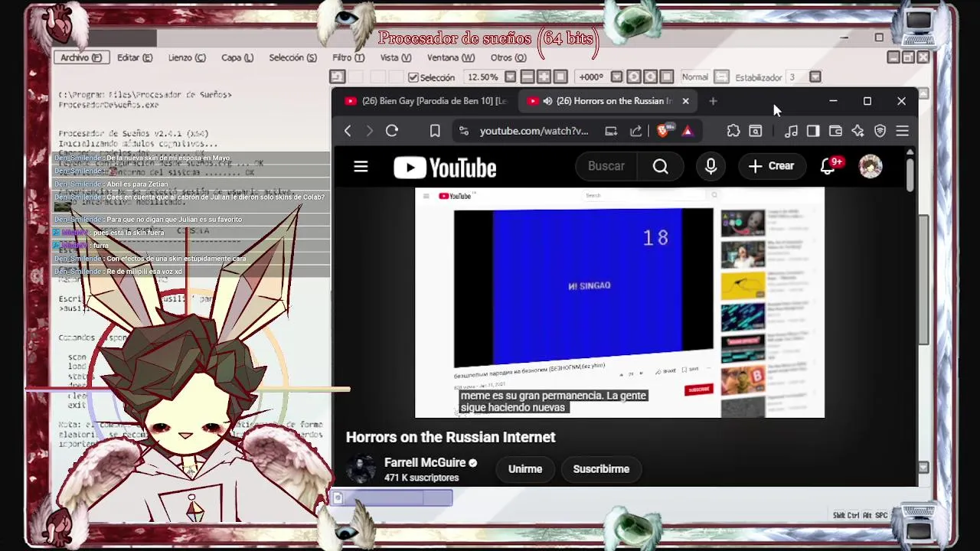Image resolution: width=980 pixels, height=551 pixels.
Task: Open the Brave Shields lion icon
Action: coord(664,131)
